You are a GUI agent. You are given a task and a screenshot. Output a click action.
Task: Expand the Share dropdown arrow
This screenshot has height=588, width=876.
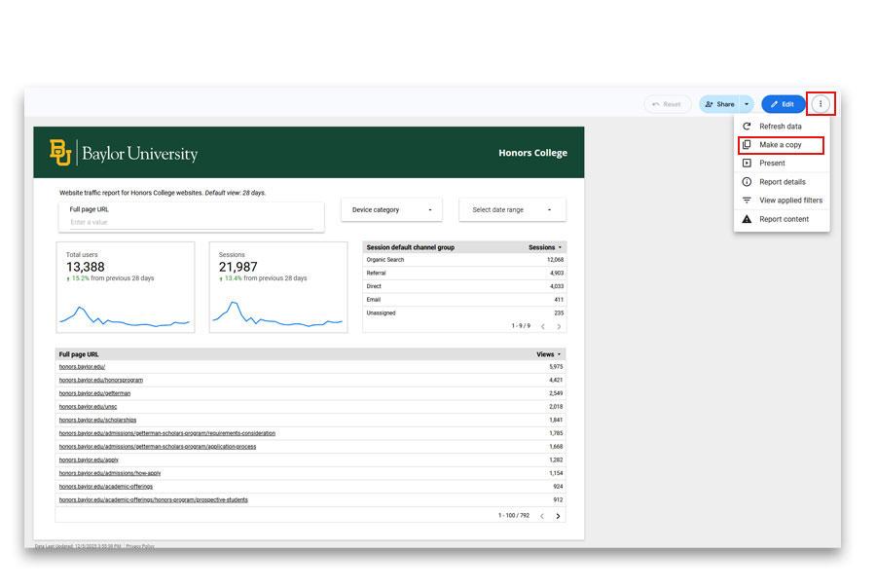pyautogui.click(x=747, y=104)
